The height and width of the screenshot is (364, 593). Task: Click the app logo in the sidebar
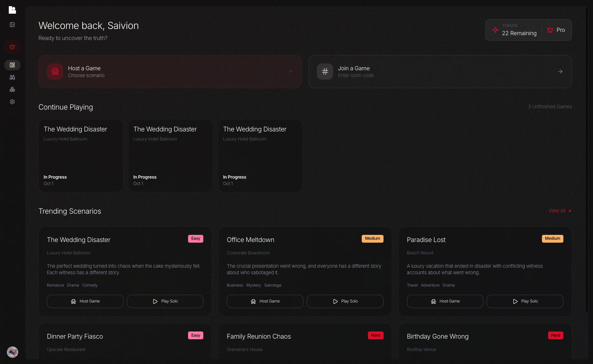[12, 10]
